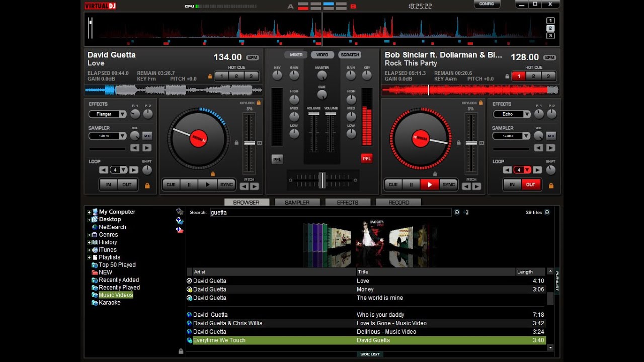Click the right deck CUE button
644x362 pixels.
(x=393, y=185)
